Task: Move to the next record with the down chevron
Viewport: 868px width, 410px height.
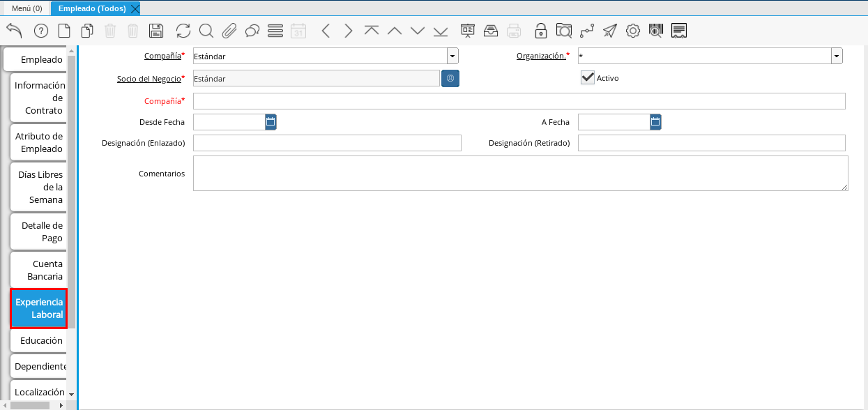Action: 418,31
